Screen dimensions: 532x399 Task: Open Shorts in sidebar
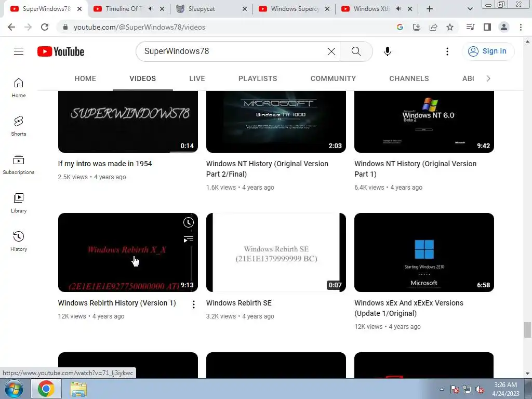click(19, 126)
